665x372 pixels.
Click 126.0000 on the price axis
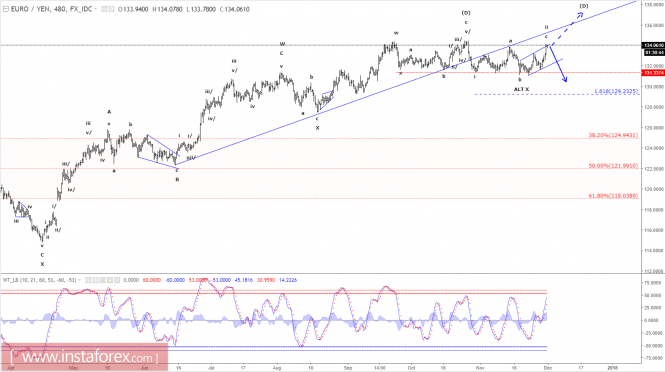coord(654,128)
